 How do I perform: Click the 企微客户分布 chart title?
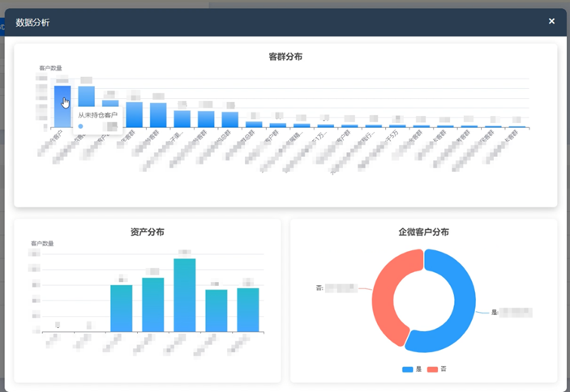423,232
